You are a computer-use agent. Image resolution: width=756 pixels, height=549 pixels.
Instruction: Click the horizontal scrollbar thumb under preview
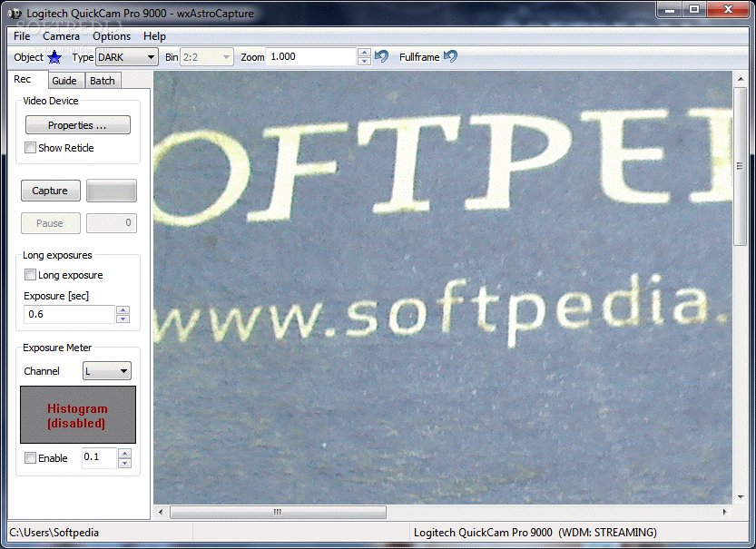point(279,512)
